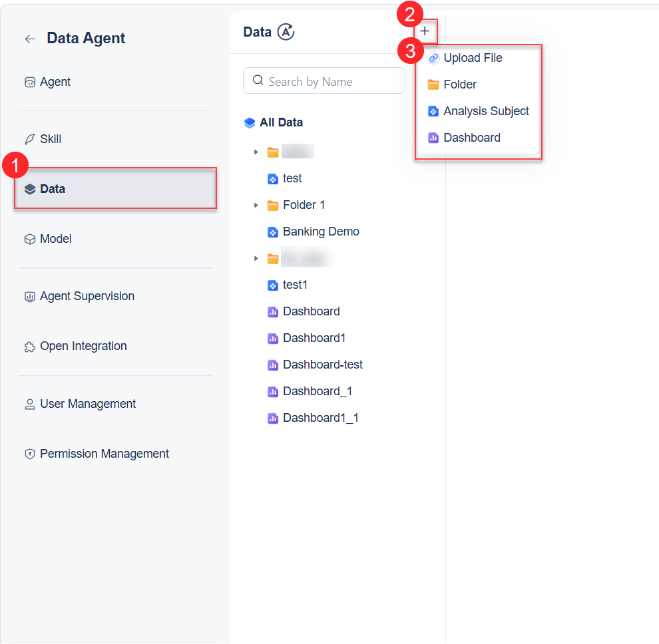Click the plus button to add data
This screenshot has height=644, width=659.
click(425, 31)
